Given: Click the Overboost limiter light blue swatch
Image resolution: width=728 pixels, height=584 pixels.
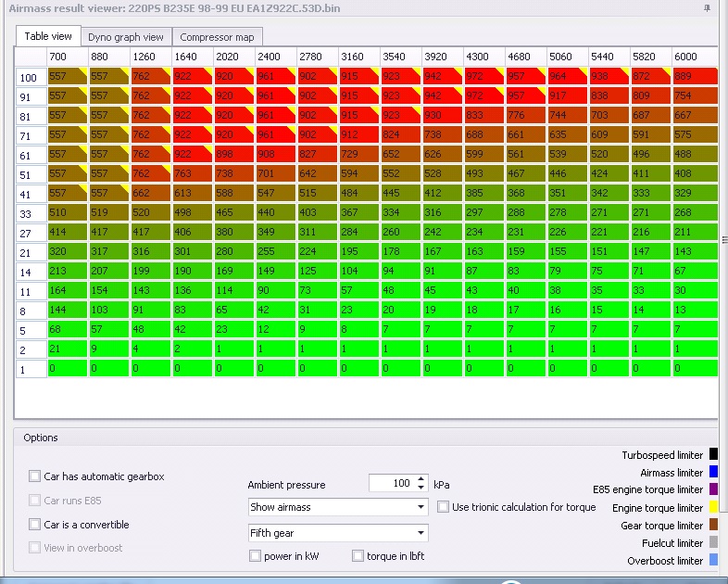Looking at the screenshot, I should [x=713, y=560].
